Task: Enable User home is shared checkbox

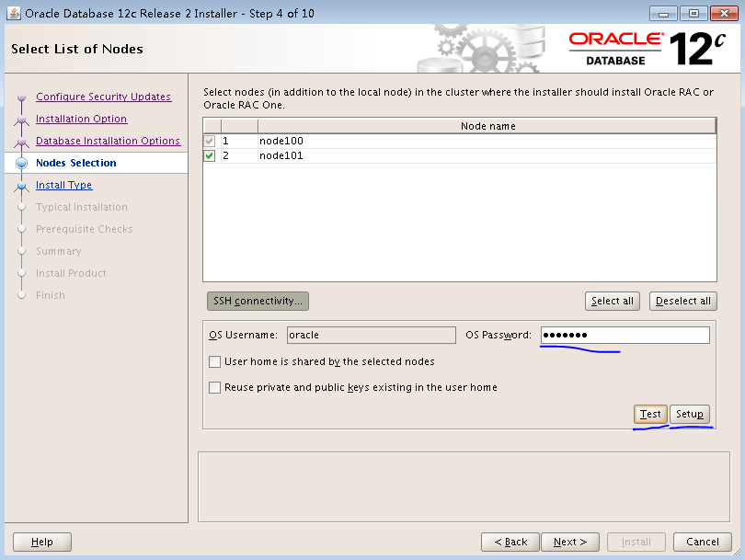Action: pyautogui.click(x=214, y=362)
